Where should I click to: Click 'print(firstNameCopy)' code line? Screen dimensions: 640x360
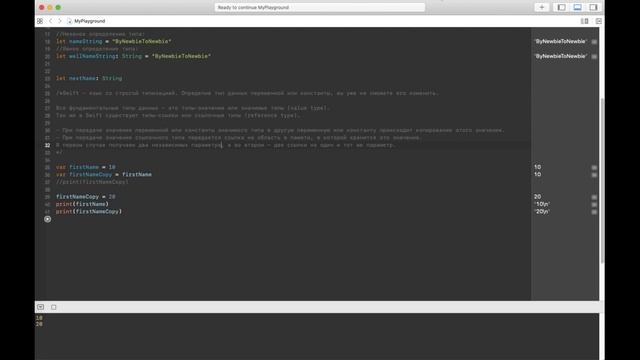tap(89, 211)
